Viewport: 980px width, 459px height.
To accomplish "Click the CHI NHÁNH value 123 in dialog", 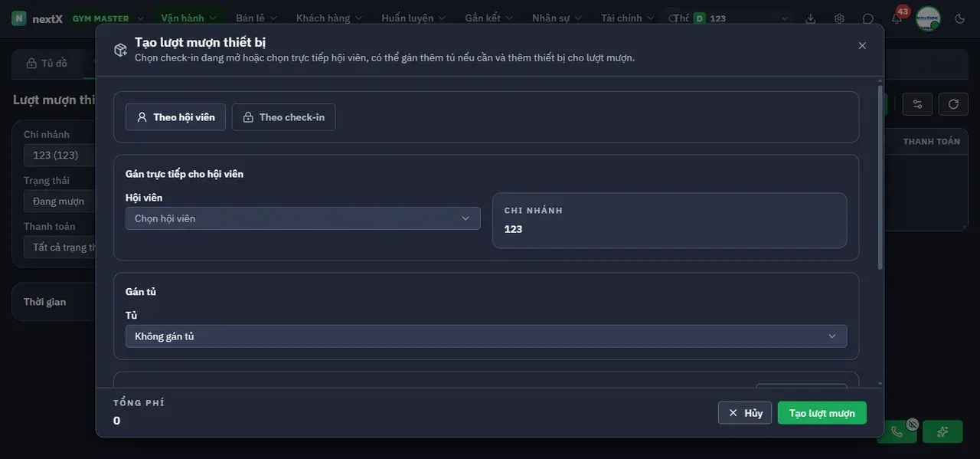I will click(x=513, y=229).
